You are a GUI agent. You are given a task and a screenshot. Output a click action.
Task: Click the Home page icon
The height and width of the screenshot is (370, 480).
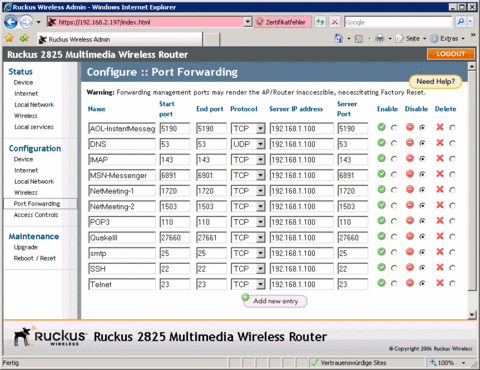tap(339, 39)
